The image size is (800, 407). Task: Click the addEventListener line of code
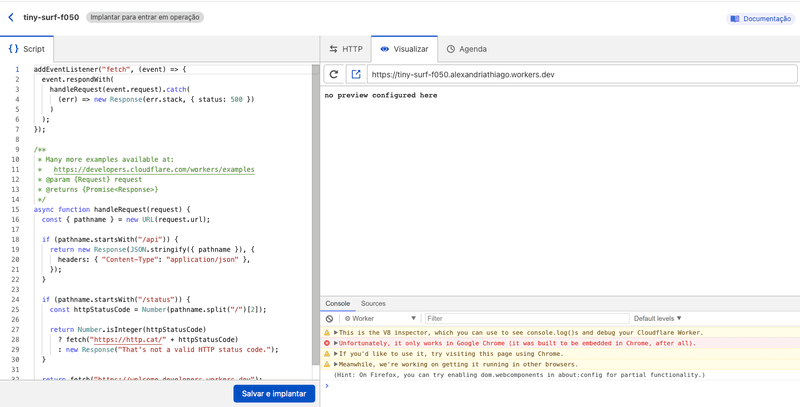point(111,69)
